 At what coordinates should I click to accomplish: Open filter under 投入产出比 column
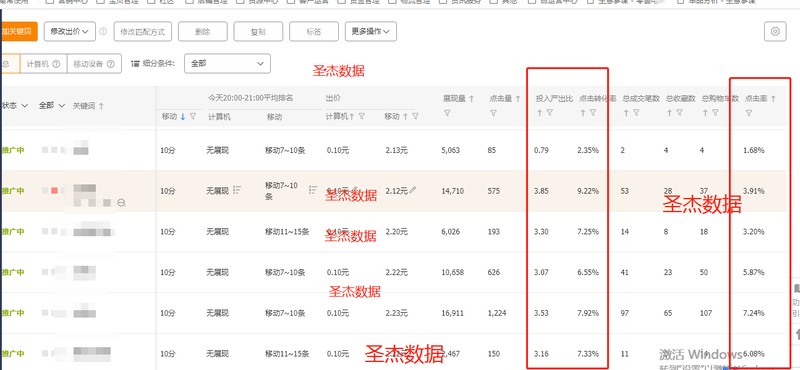[x=549, y=113]
